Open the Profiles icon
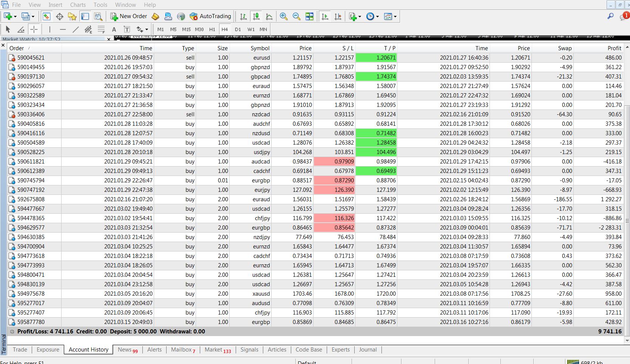Viewport: 630px width, 364px height. (25, 16)
